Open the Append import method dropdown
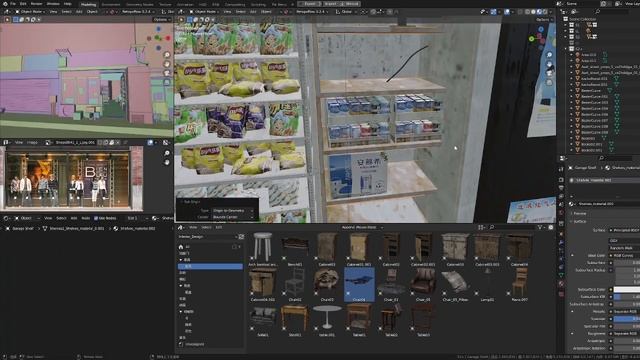Viewport: 640px width, 360px height. point(362,227)
